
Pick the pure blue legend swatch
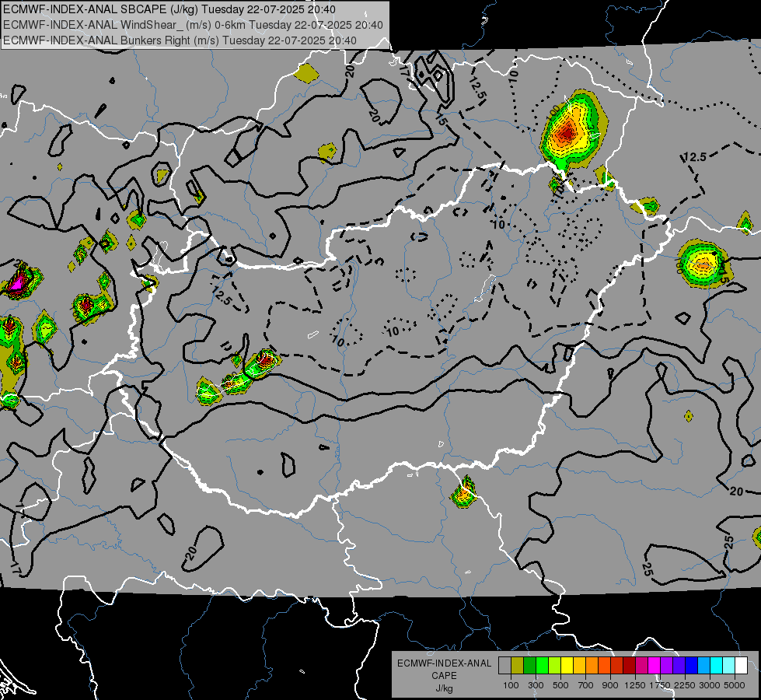(x=692, y=666)
